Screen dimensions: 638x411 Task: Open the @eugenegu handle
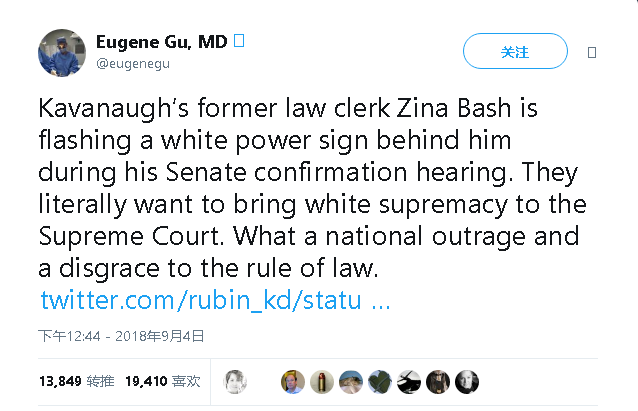coord(133,64)
